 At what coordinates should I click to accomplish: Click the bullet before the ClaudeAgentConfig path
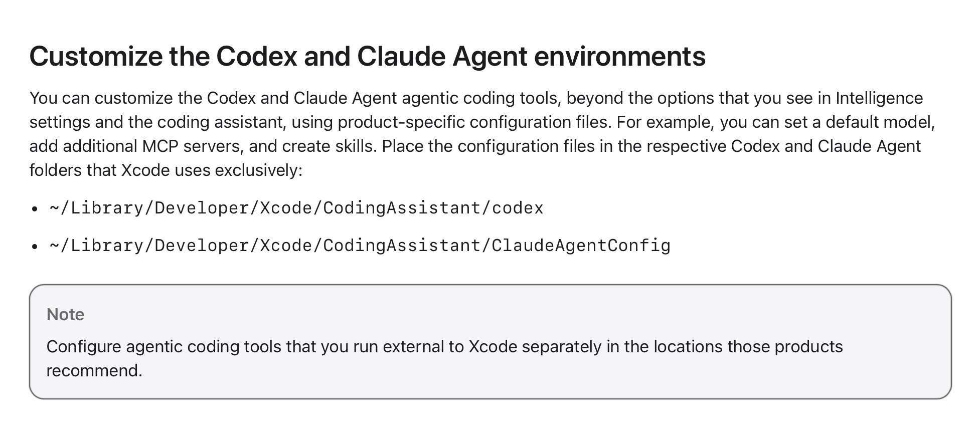point(35,247)
